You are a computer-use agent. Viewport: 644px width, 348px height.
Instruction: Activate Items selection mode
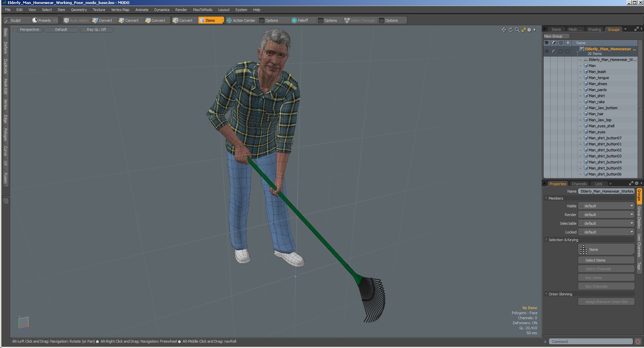click(211, 20)
